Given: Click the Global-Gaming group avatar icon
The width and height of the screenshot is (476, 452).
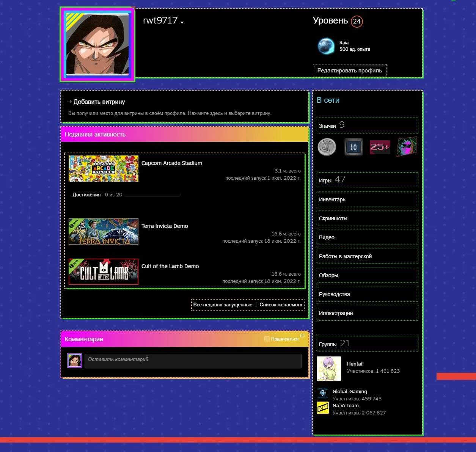Looking at the screenshot, I should [323, 394].
